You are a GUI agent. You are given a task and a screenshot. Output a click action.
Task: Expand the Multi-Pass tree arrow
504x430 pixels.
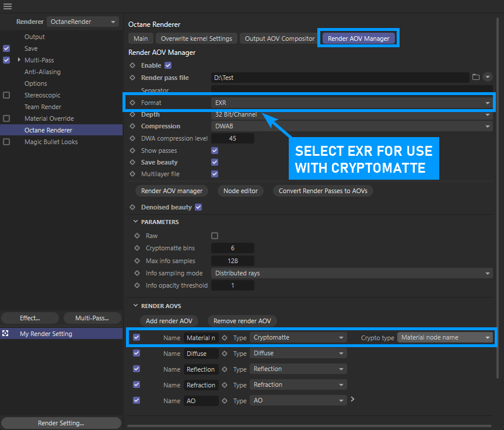(x=19, y=60)
